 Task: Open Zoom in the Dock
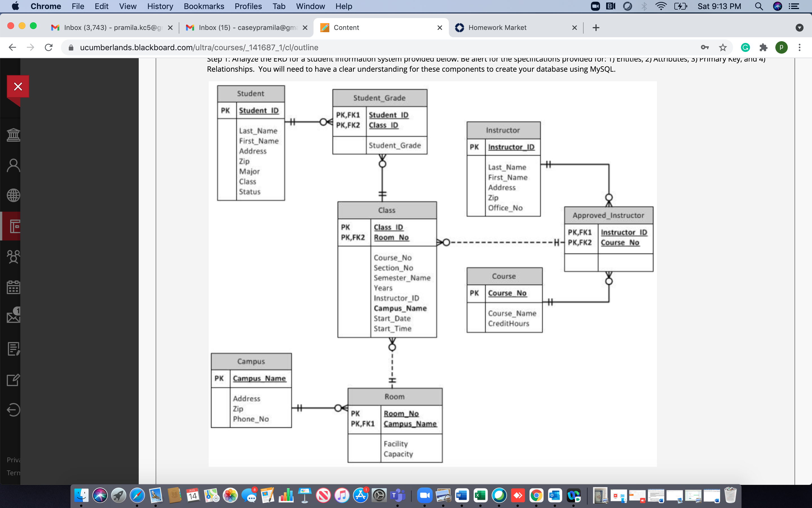coord(425,495)
